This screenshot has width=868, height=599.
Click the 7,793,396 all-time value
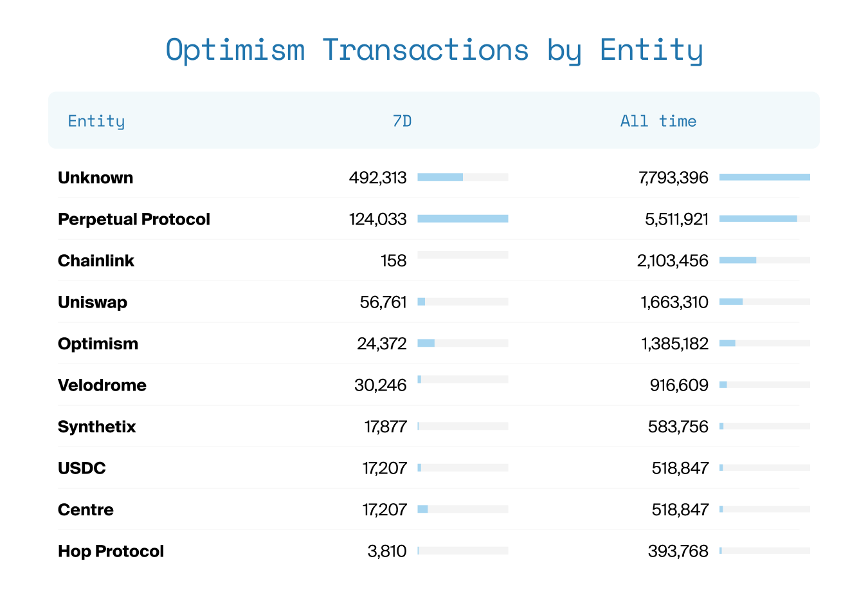(673, 178)
